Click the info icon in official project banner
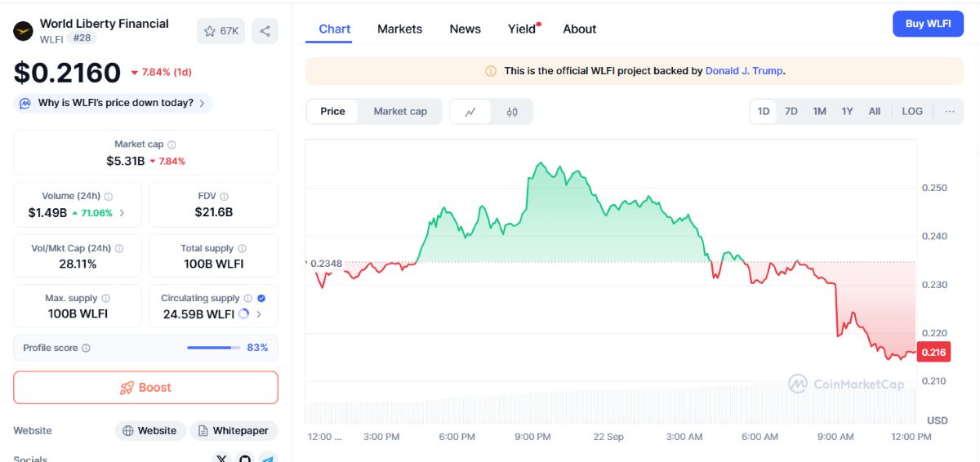This screenshot has height=462, width=980. (491, 71)
